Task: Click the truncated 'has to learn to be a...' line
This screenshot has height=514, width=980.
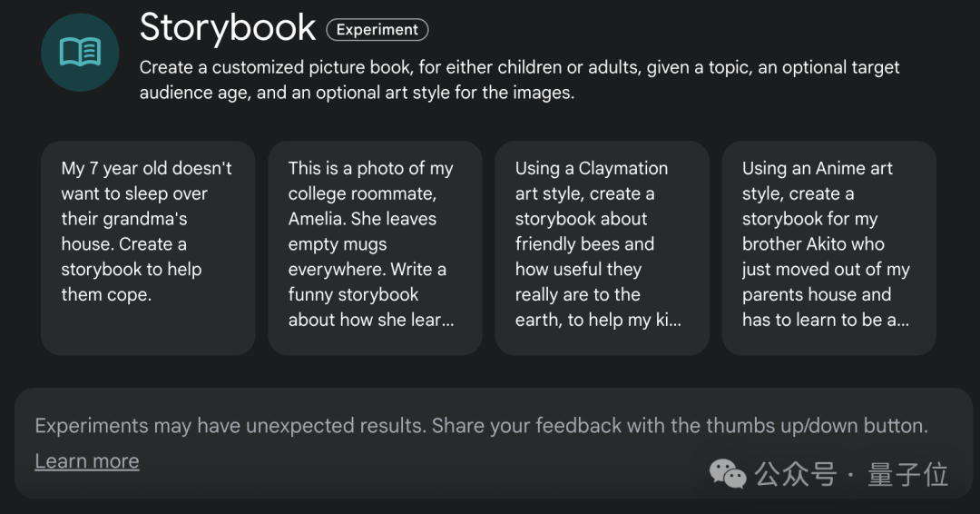Action: (826, 321)
